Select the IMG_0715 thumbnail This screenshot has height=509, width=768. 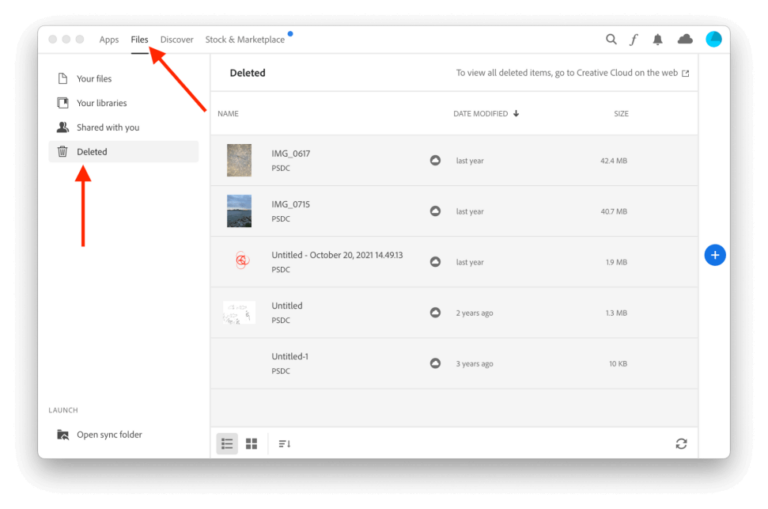pyautogui.click(x=239, y=211)
